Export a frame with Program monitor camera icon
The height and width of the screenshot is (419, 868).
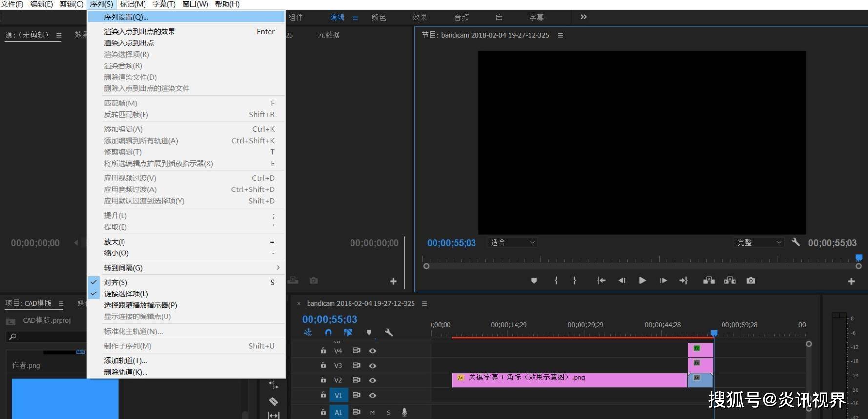(x=751, y=281)
